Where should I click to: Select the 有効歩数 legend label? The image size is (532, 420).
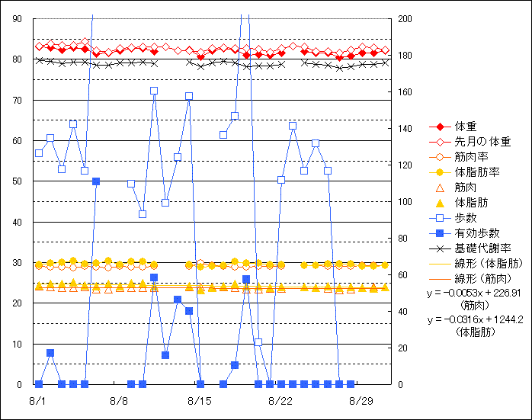coord(477,233)
